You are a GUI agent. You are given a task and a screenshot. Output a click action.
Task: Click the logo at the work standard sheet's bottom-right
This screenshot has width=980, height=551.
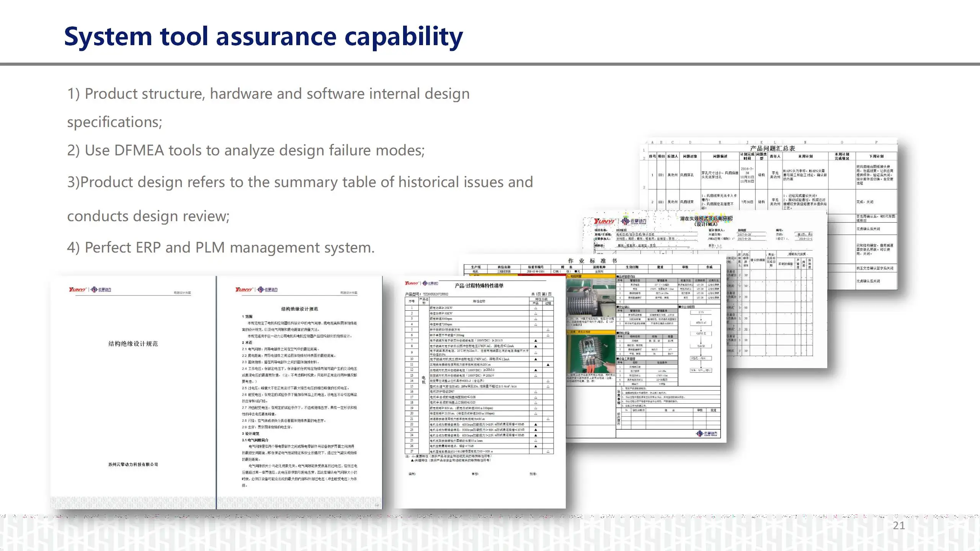coord(706,434)
